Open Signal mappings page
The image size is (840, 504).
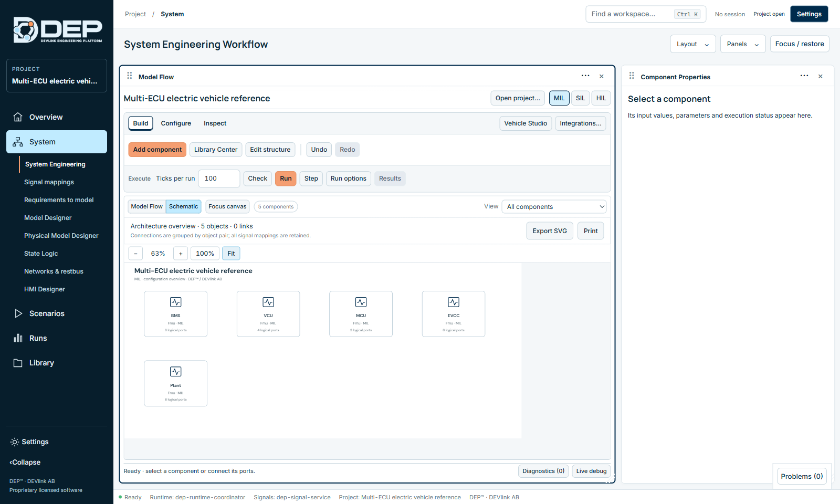[49, 182]
